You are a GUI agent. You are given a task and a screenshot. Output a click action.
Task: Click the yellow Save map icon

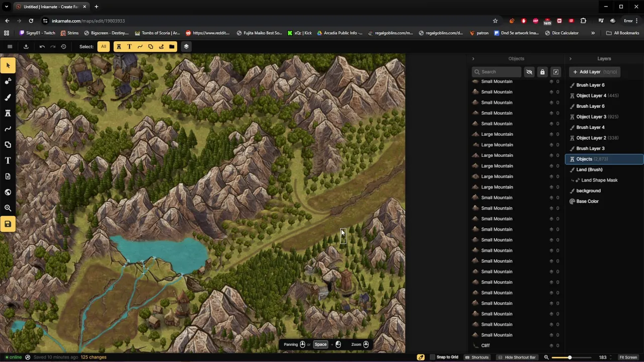click(x=8, y=224)
